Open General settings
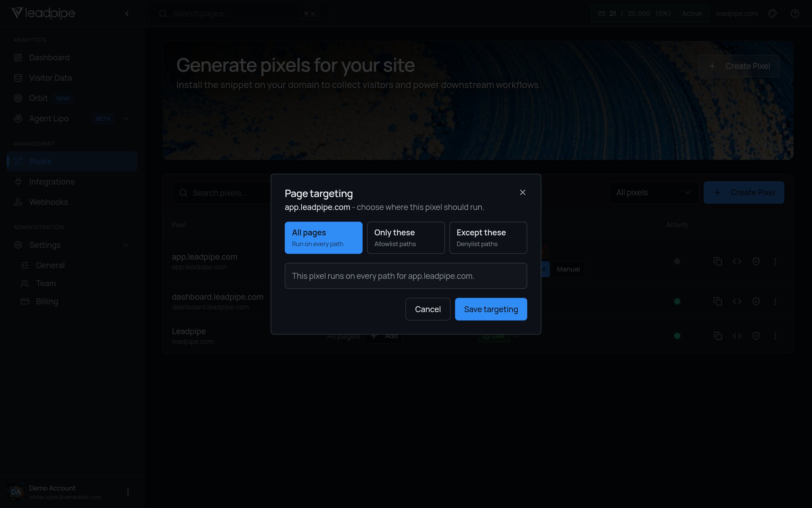812x508 pixels. (75, 265)
